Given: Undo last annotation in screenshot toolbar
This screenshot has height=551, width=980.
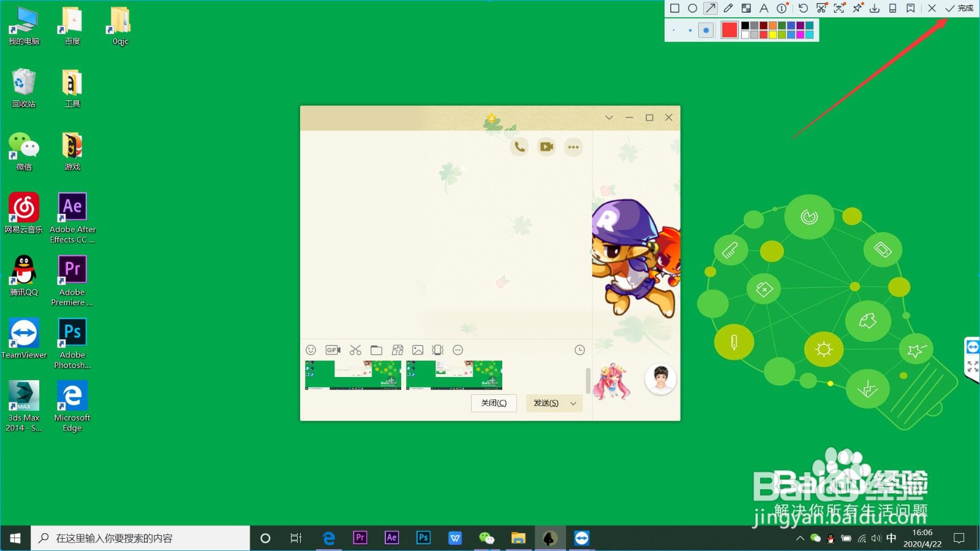Looking at the screenshot, I should 803,9.
